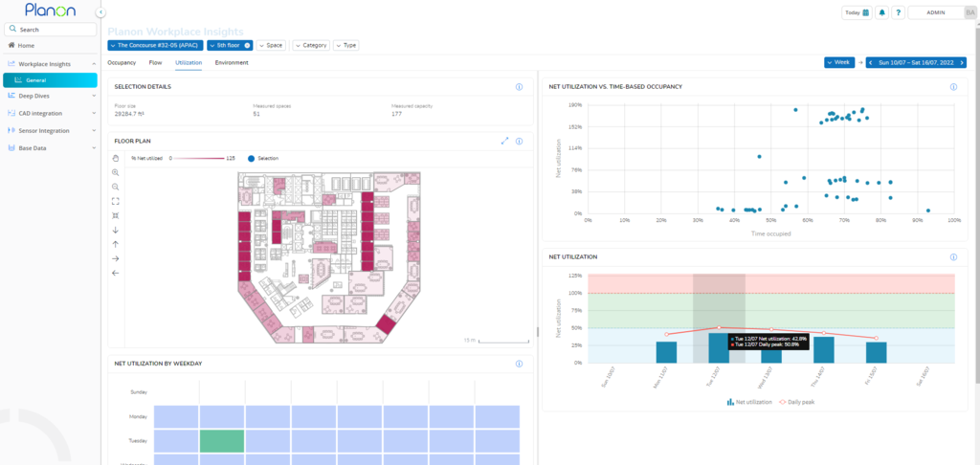Go to previous week
Viewport: 980px width, 465px height.
pos(871,62)
